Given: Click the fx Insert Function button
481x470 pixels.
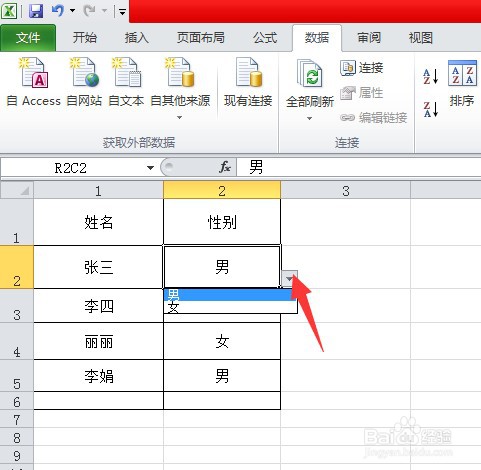Looking at the screenshot, I should (225, 167).
